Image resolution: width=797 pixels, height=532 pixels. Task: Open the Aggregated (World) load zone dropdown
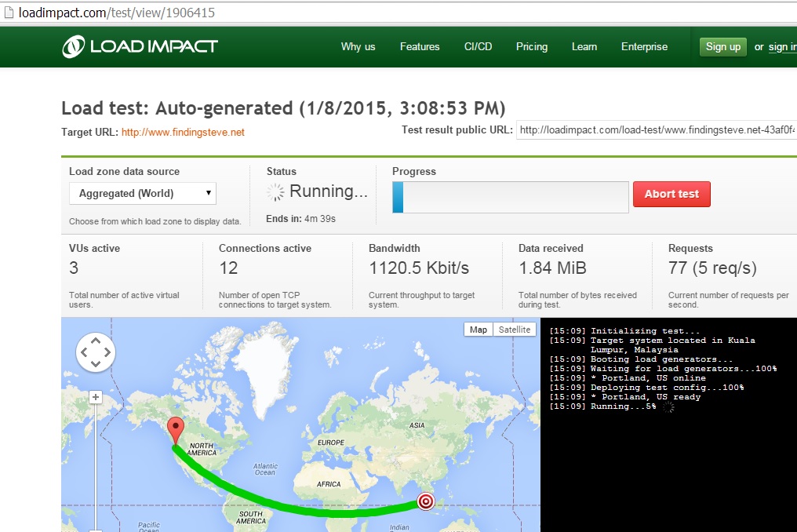click(143, 193)
